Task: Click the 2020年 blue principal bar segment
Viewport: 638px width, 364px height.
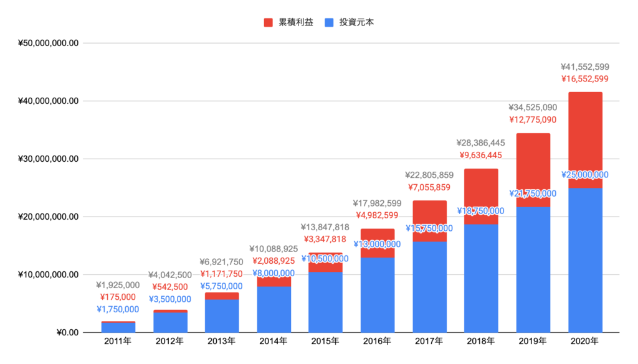Action: [x=585, y=260]
